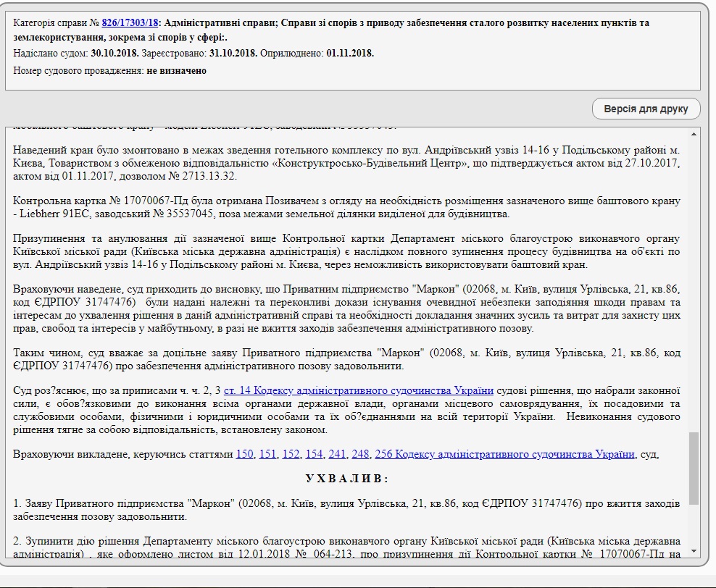The width and height of the screenshot is (716, 588).
Task: Click the "УХВАЛИВ:" heading
Action: (346, 479)
